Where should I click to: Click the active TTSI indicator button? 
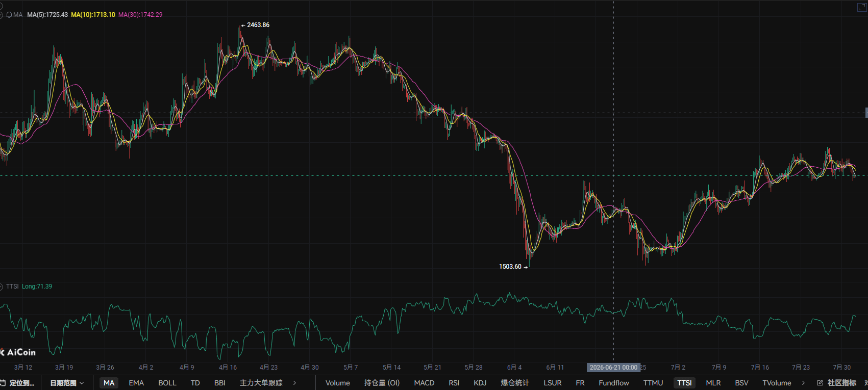684,383
